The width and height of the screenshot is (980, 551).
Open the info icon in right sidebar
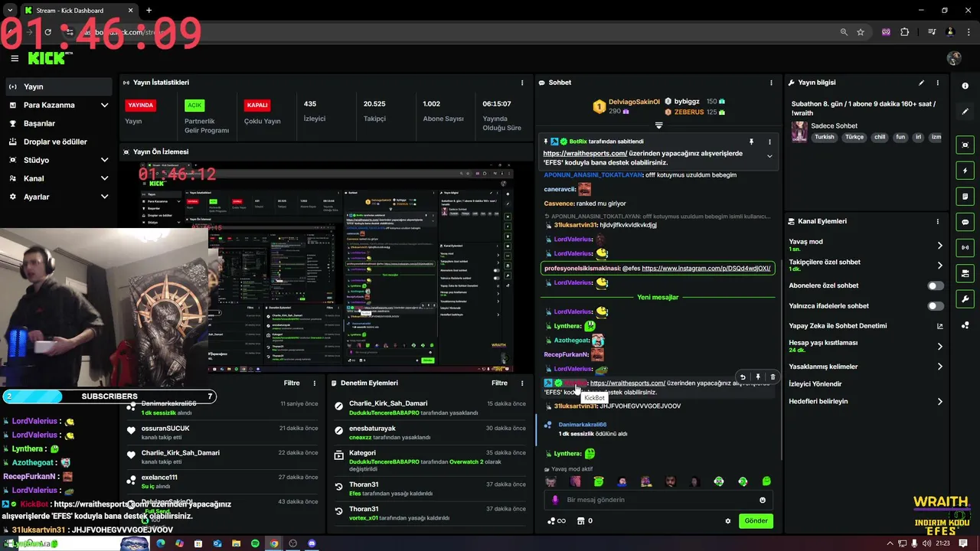[x=965, y=86]
